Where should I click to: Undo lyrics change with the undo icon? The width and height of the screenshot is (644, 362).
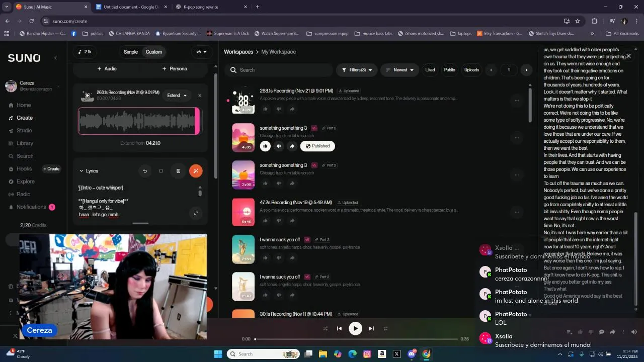[145, 171]
